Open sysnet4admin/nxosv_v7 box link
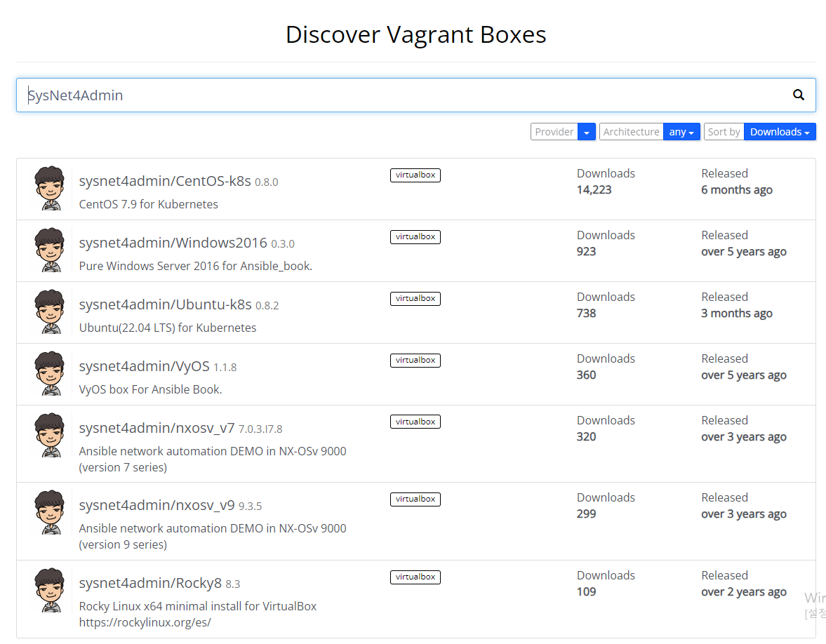Screen dimensions: 826x644 click(x=157, y=428)
